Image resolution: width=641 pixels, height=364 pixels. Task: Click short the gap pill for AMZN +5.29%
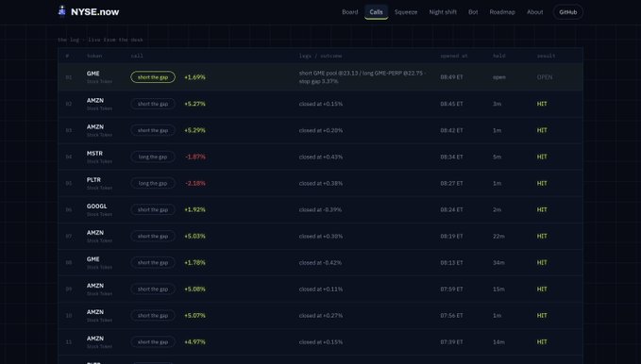pyautogui.click(x=153, y=130)
